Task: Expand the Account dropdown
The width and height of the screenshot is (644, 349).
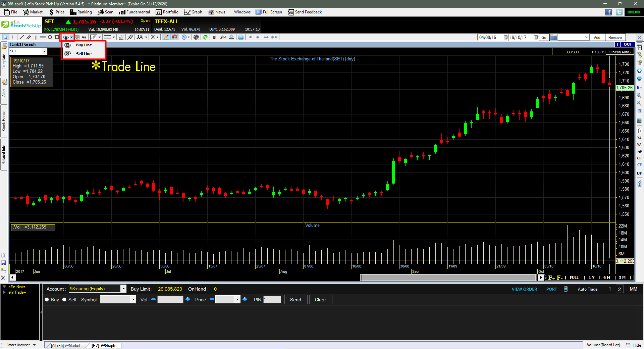Action: click(123, 289)
